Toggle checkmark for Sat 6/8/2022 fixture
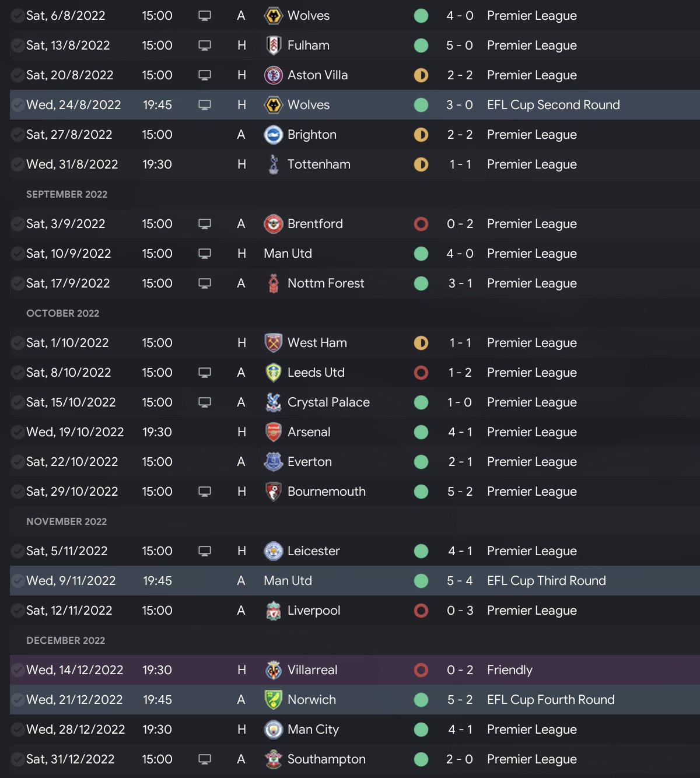The height and width of the screenshot is (778, 700). click(x=17, y=16)
